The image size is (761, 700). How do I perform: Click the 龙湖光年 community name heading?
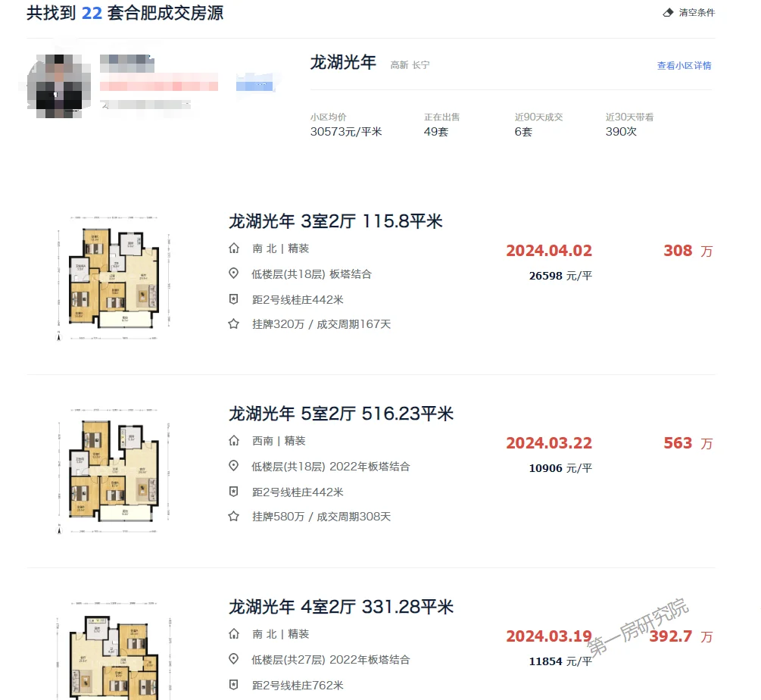tap(343, 63)
